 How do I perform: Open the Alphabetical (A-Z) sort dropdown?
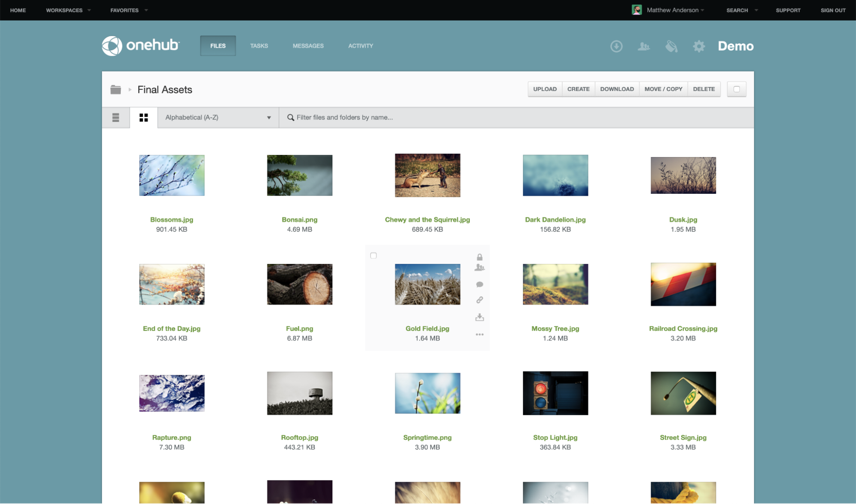218,117
